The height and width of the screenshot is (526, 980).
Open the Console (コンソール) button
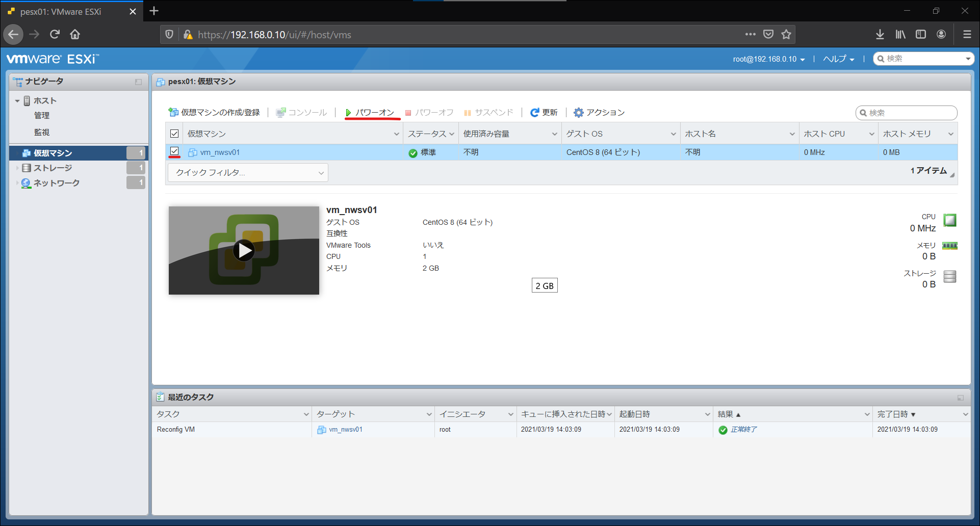301,112
